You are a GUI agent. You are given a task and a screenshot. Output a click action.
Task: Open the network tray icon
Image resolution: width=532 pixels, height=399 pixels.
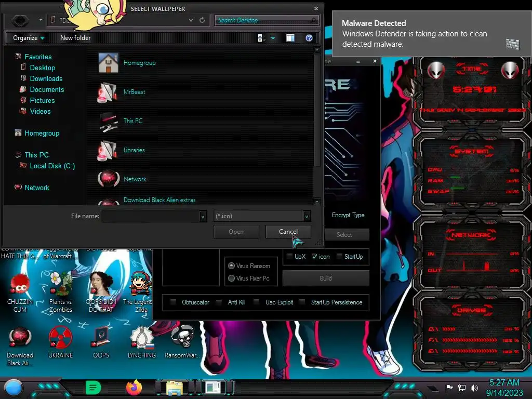pyautogui.click(x=462, y=388)
